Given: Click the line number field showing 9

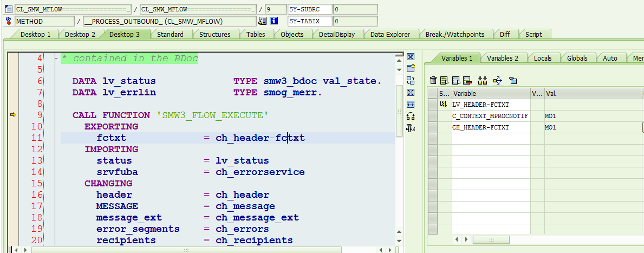Looking at the screenshot, I should tap(276, 9).
